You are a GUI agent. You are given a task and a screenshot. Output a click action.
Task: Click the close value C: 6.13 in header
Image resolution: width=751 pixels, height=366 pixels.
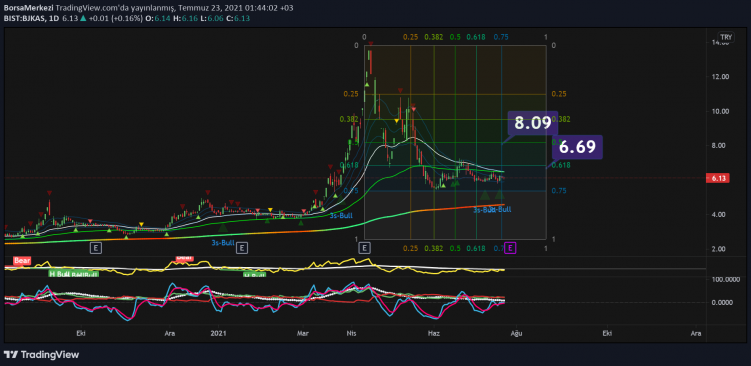pyautogui.click(x=237, y=18)
